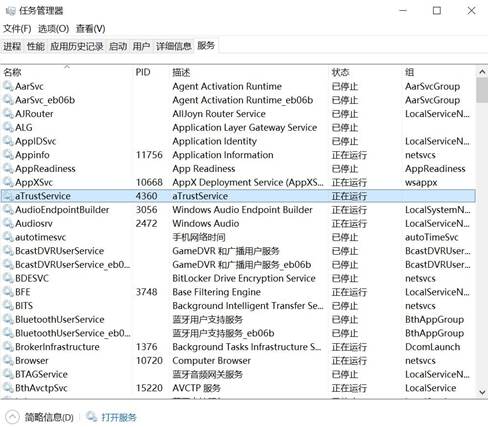The width and height of the screenshot is (488, 427).
Task: Click the icon beside Audiosrv service
Action: pyautogui.click(x=8, y=223)
